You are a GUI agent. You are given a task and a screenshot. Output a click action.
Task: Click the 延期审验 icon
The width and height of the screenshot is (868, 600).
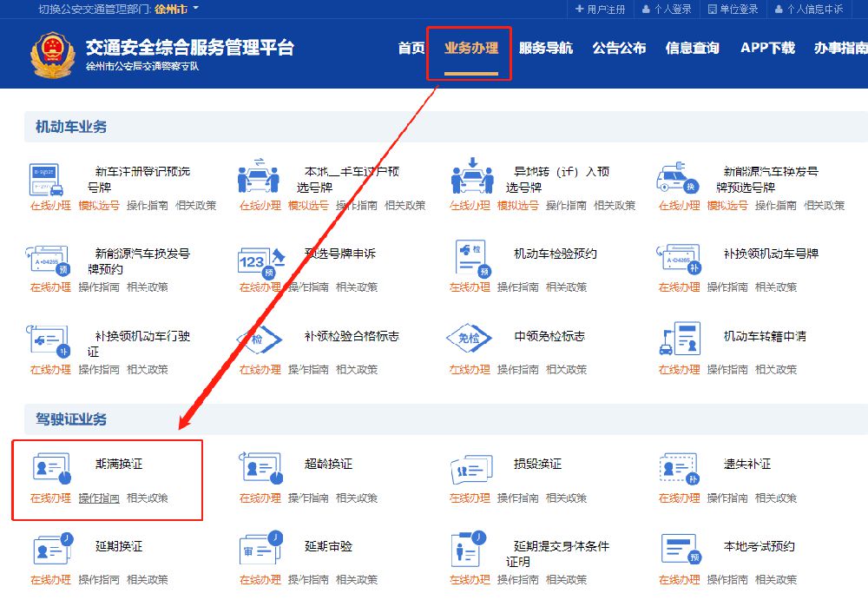click(260, 550)
